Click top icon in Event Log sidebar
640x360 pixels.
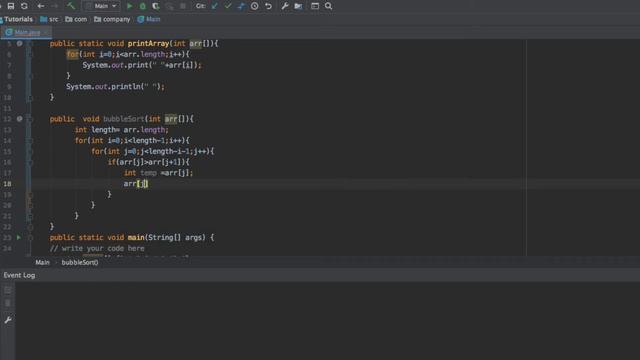8,290
